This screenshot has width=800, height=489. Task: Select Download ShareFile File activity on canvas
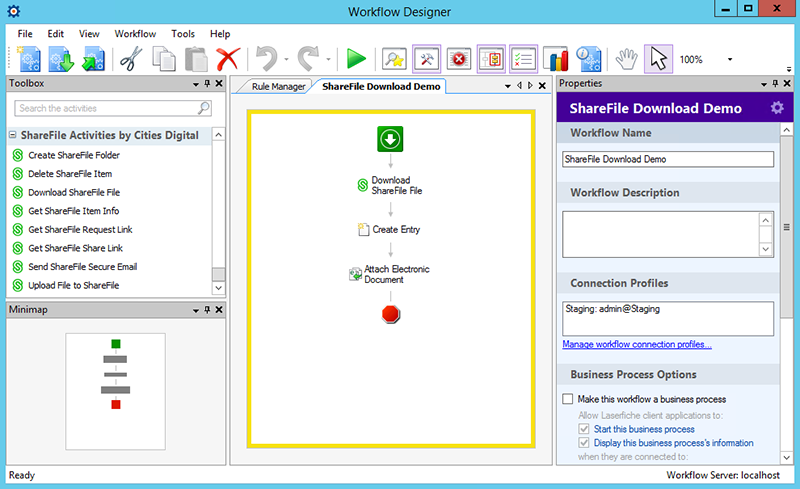pos(390,185)
